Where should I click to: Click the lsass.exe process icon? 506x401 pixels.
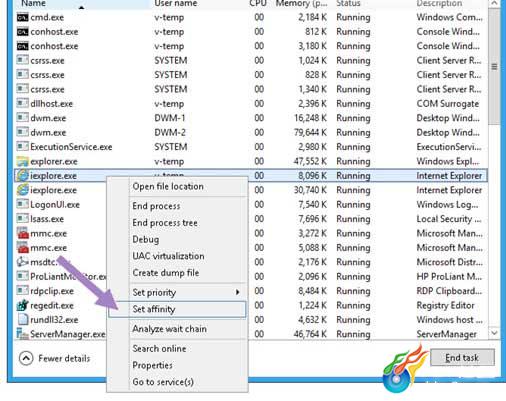pyautogui.click(x=22, y=219)
